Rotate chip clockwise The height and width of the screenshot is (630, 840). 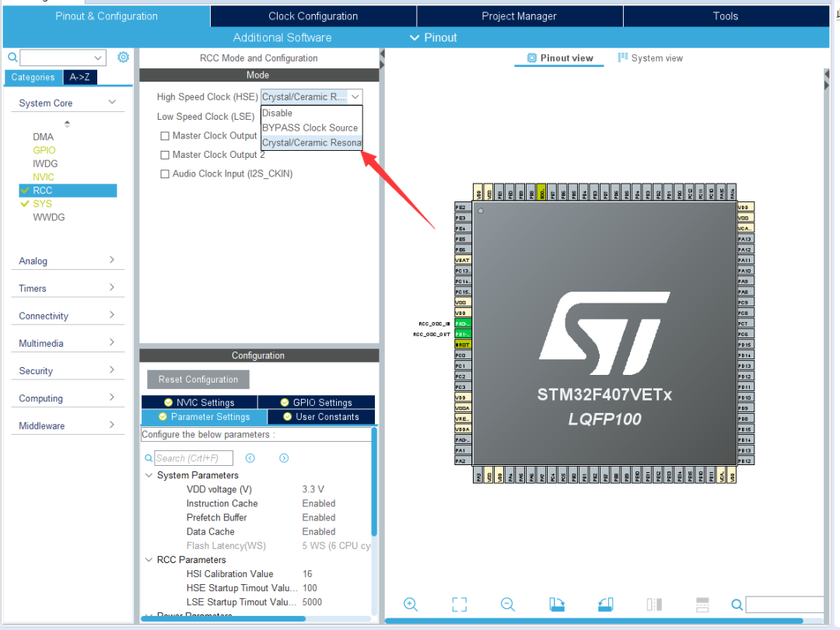557,604
